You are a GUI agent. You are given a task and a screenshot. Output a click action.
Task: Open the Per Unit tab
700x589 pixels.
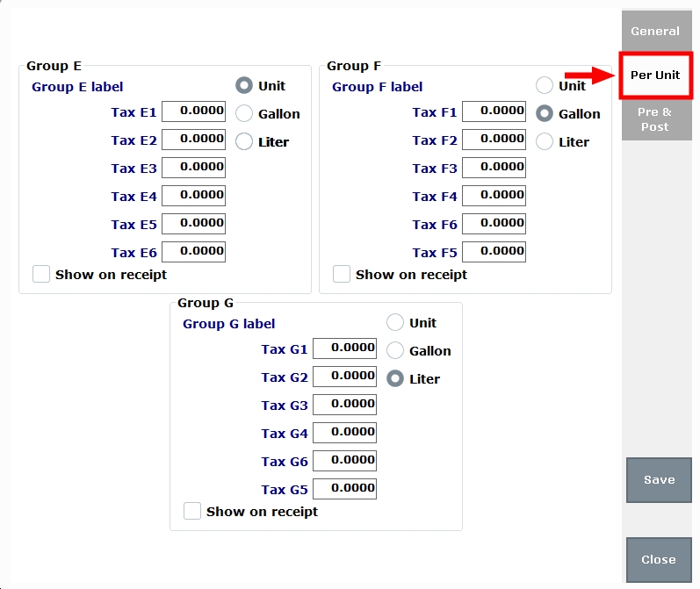[655, 75]
